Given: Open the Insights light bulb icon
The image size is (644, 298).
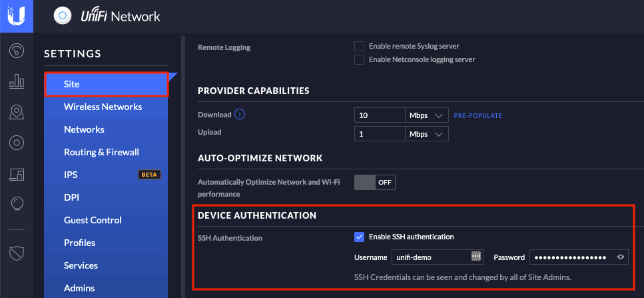Looking at the screenshot, I should pos(17,204).
